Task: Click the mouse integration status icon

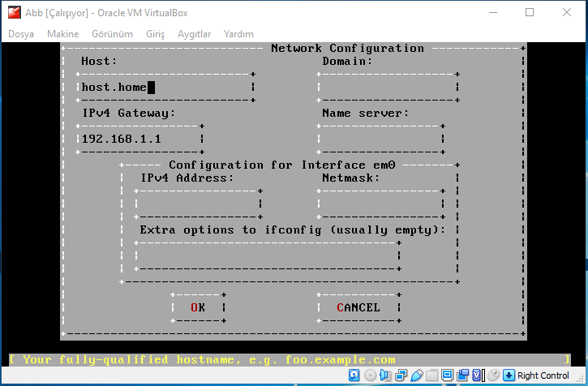Action: tap(493, 375)
